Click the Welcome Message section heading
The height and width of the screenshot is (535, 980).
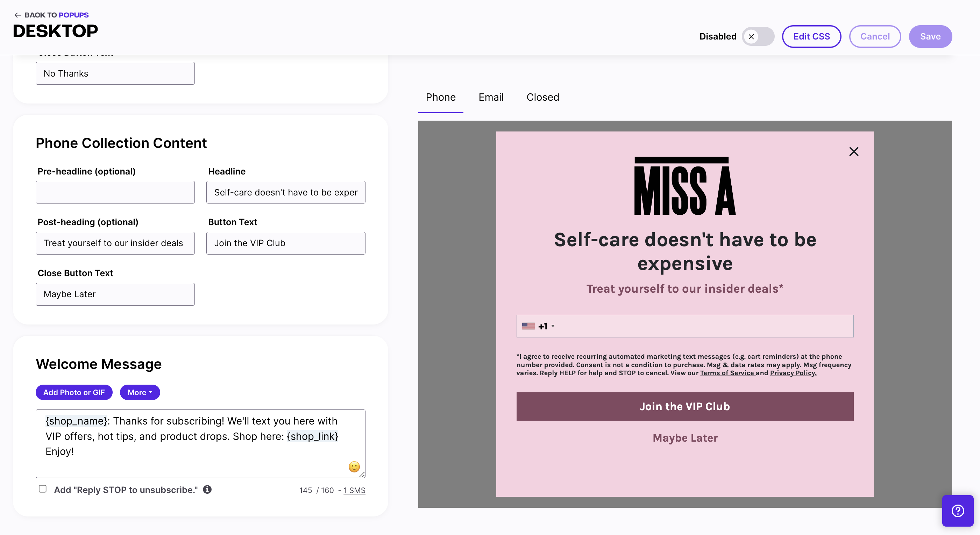point(99,364)
